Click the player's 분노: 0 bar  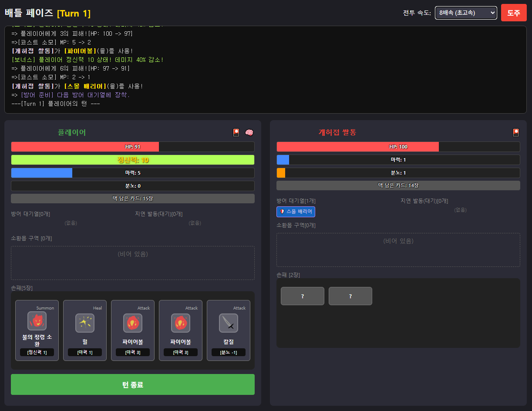(133, 186)
